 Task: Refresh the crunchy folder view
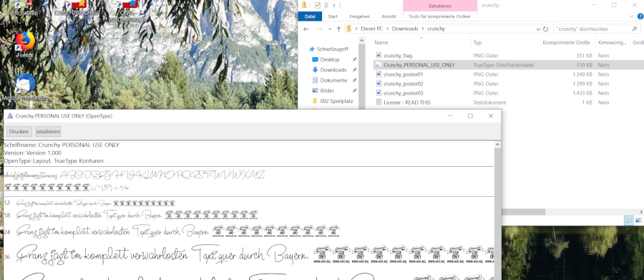pyautogui.click(x=545, y=29)
